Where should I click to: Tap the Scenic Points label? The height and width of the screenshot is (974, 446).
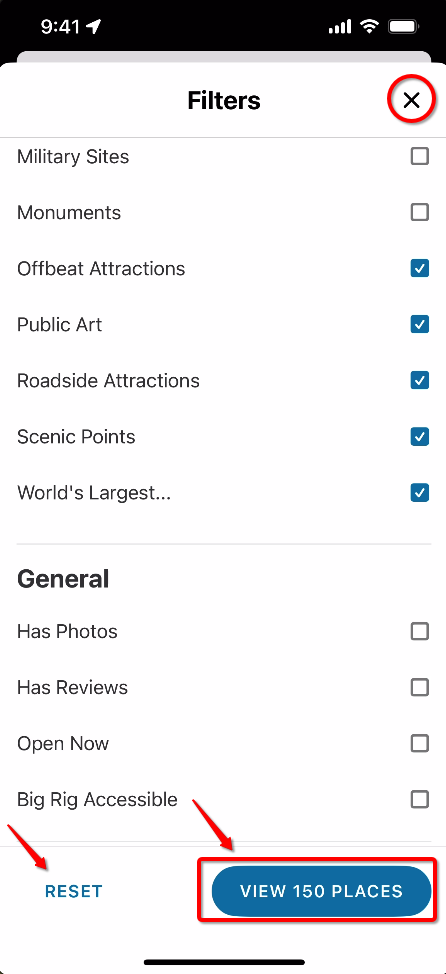[76, 437]
